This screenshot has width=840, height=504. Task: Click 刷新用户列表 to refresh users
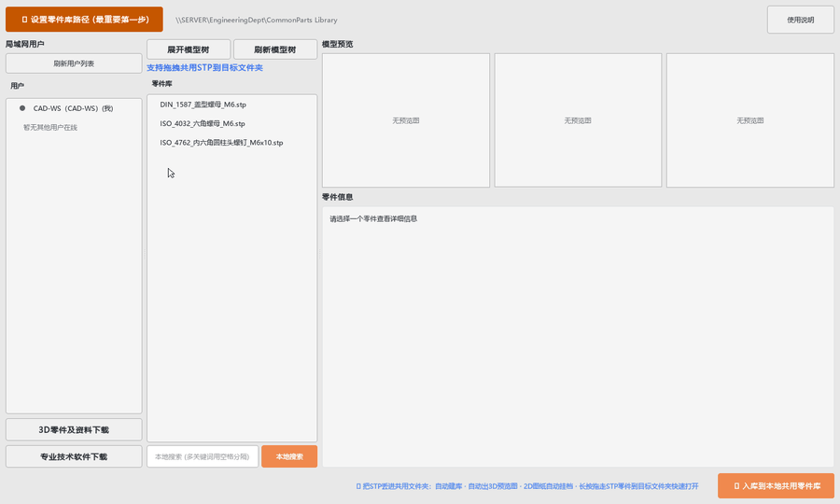point(74,63)
